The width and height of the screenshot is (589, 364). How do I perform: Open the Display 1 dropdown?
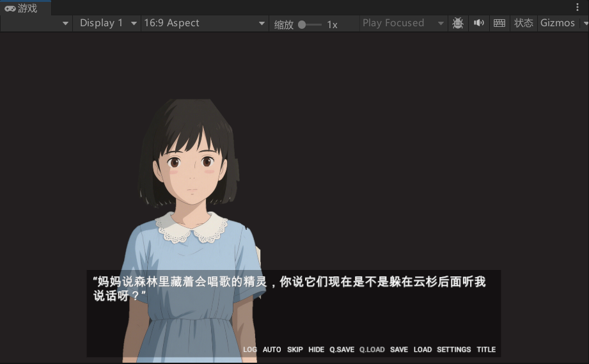tap(107, 23)
